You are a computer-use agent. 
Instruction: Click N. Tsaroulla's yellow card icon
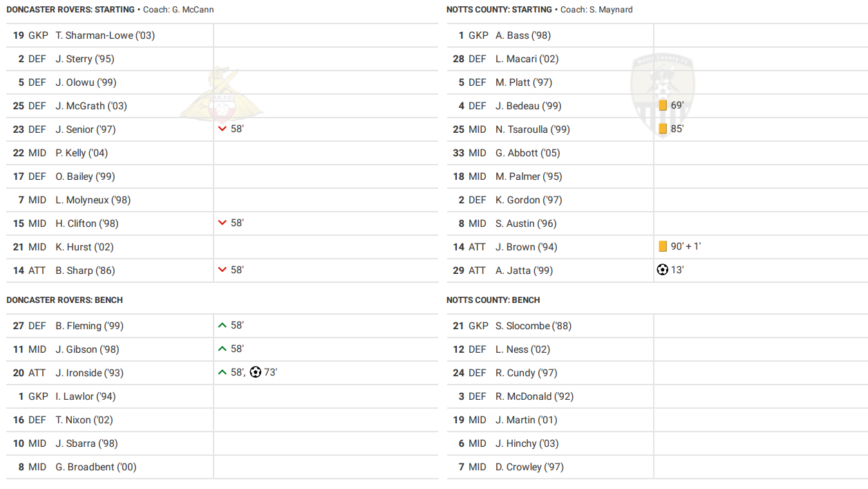coord(663,129)
